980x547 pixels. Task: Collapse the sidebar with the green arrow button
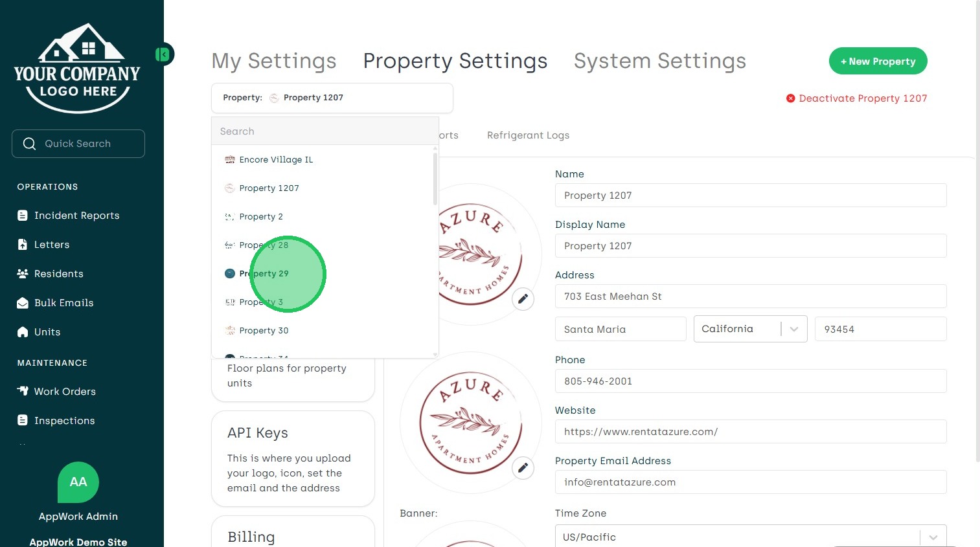(x=163, y=54)
